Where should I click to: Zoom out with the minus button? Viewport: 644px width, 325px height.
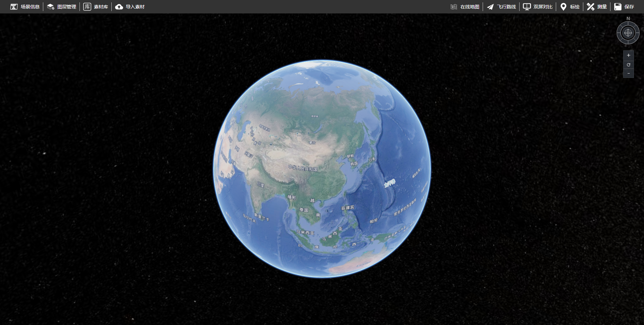[x=628, y=74]
